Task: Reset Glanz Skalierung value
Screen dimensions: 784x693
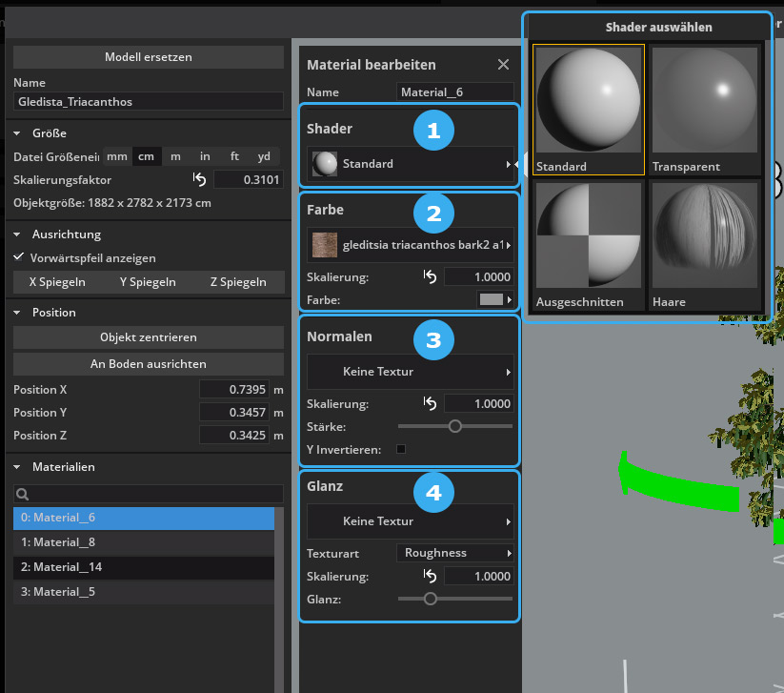Action: pyautogui.click(x=430, y=577)
